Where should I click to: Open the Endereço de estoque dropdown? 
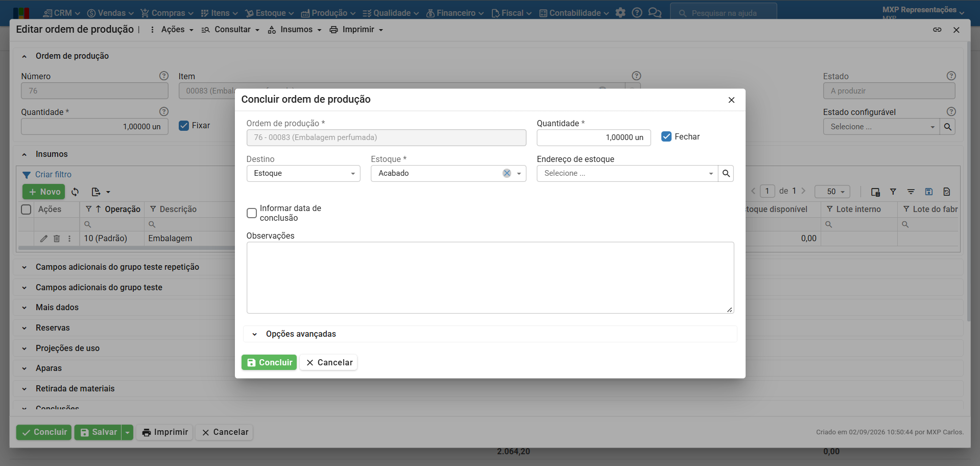627,173
